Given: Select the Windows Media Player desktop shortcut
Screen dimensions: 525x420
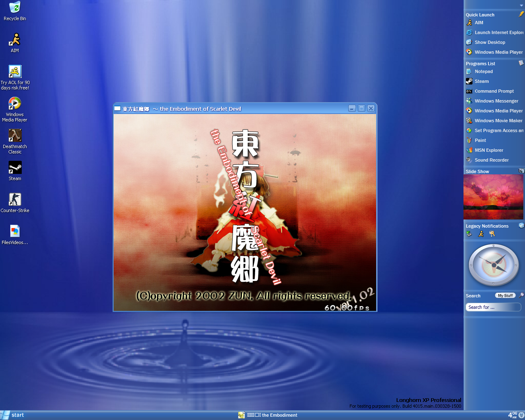Looking at the screenshot, I should click(15, 109).
